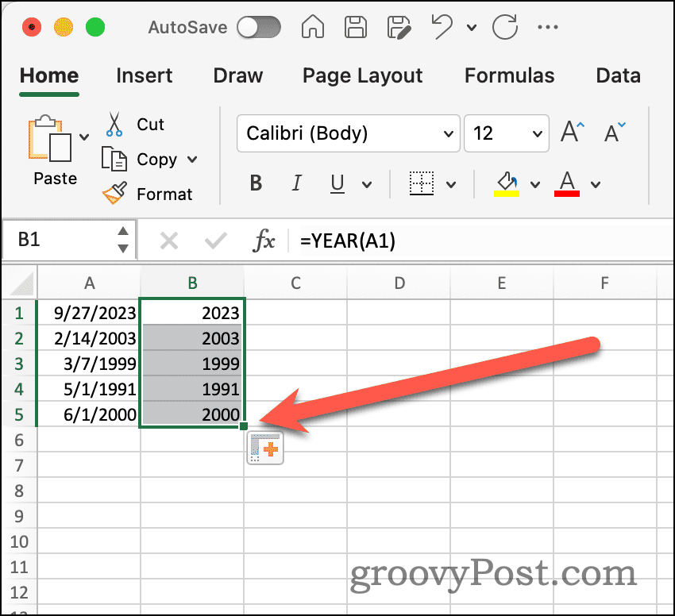Toggle Italic formatting
675x616 pixels.
coord(296,183)
